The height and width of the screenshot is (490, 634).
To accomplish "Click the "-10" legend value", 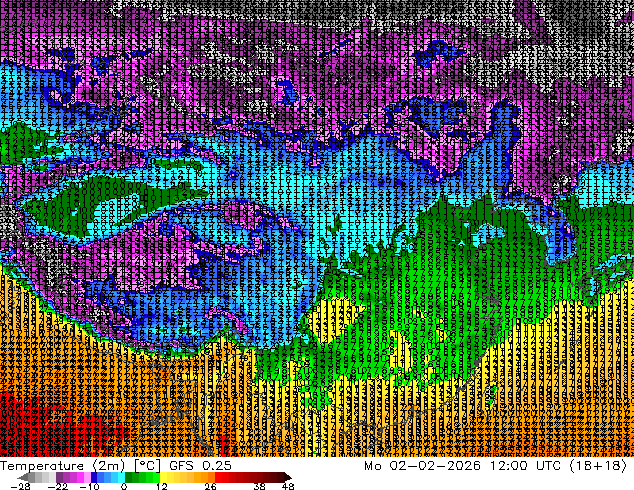I will click(89, 486).
